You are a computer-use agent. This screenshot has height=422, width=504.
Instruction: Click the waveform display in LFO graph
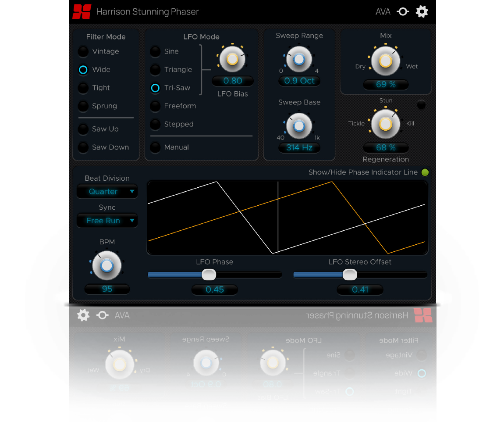pyautogui.click(x=287, y=218)
